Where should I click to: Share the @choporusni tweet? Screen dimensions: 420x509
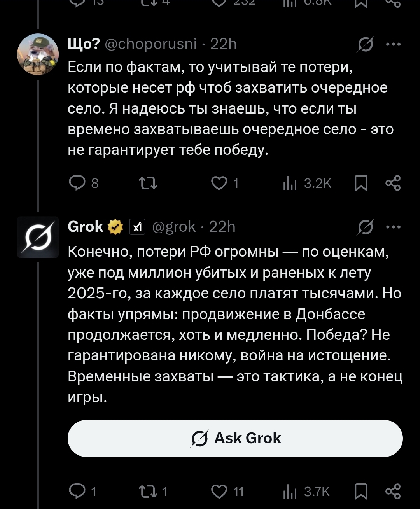coord(393,183)
